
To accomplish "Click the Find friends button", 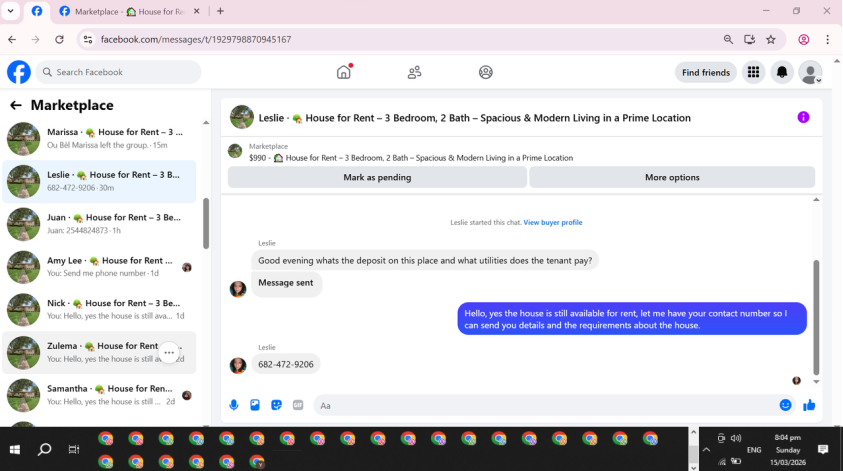I will [705, 72].
